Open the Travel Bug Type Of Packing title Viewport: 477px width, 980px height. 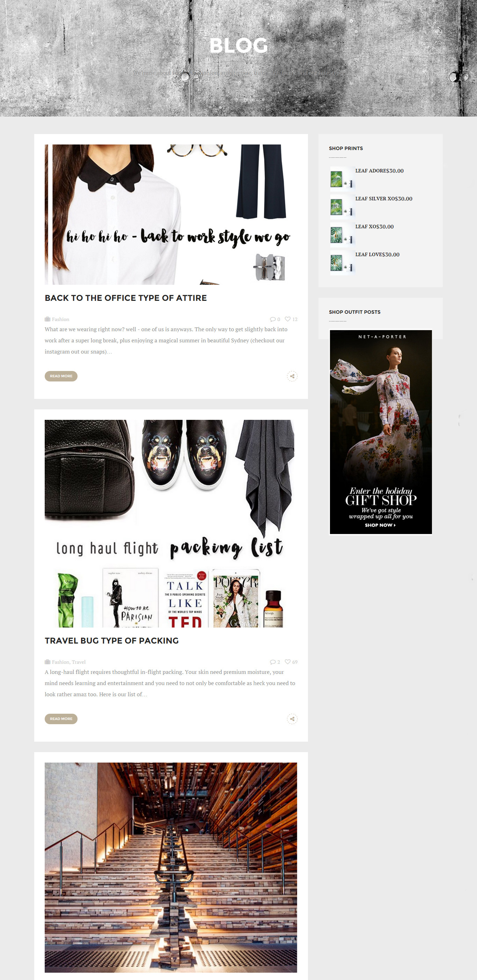pos(111,641)
